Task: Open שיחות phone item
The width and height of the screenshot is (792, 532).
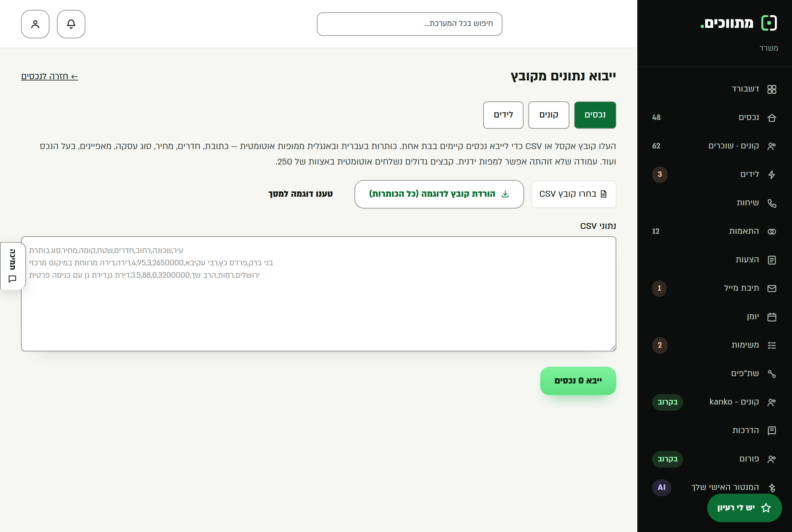Action: pyautogui.click(x=714, y=203)
